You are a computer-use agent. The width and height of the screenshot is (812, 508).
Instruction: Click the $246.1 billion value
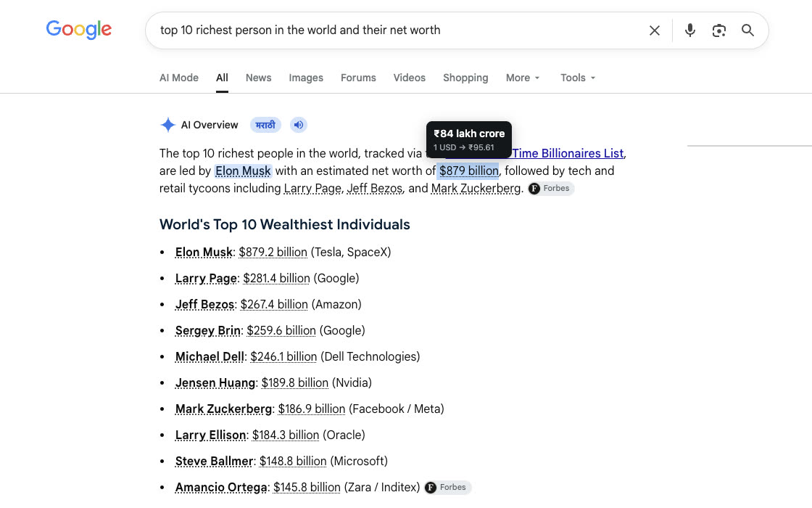click(283, 356)
